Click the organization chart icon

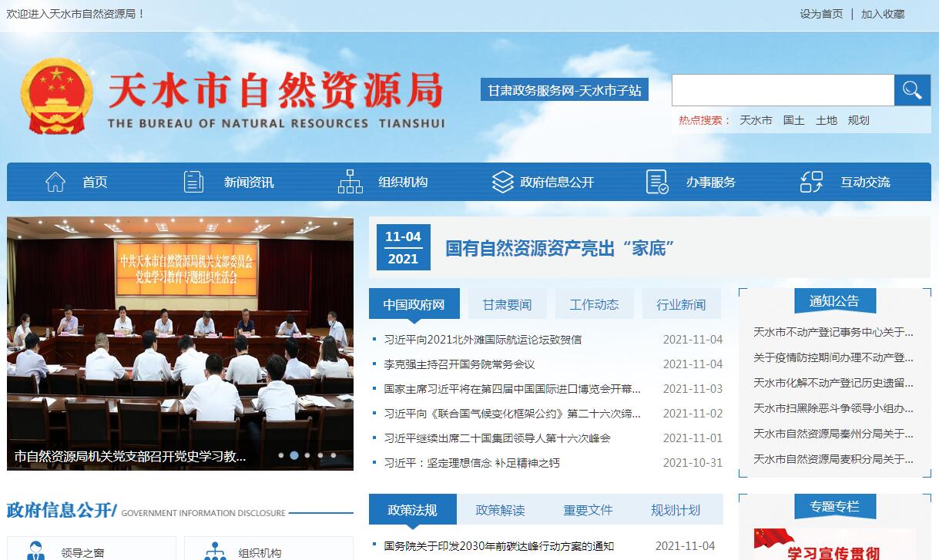tap(350, 183)
